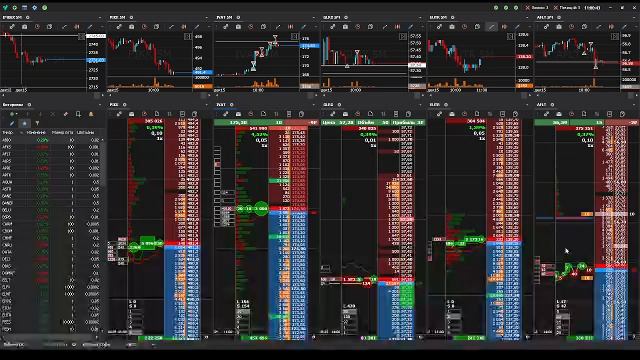The height and width of the screenshot is (360, 640).
Task: Take a snapshot with the leftmost chart's camera icon
Action: click(24, 27)
